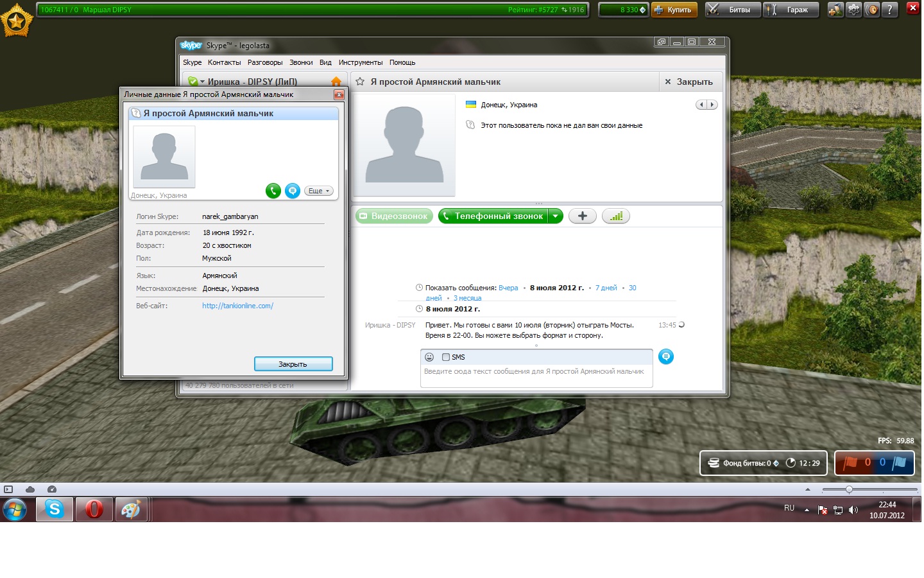Show messages from Вчера

[x=508, y=288]
